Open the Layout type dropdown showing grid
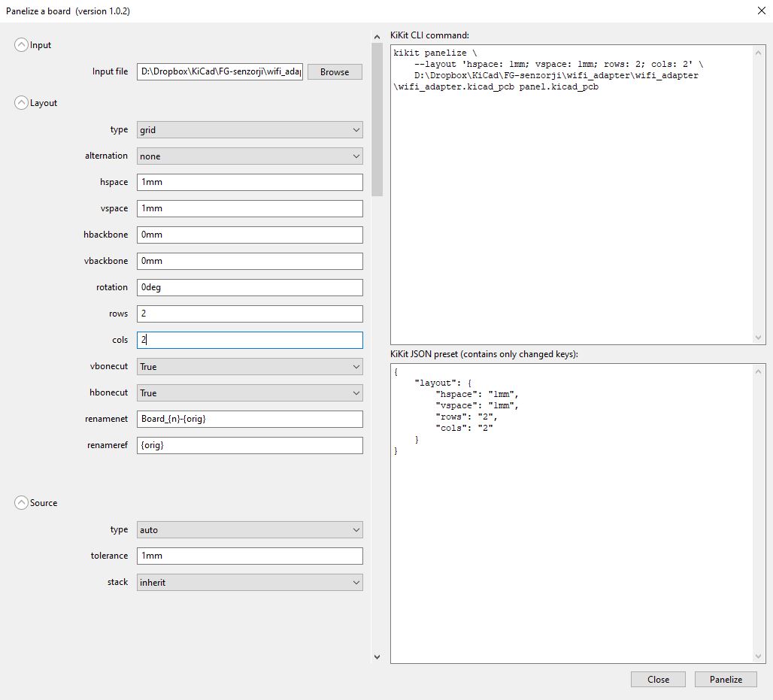 click(250, 129)
